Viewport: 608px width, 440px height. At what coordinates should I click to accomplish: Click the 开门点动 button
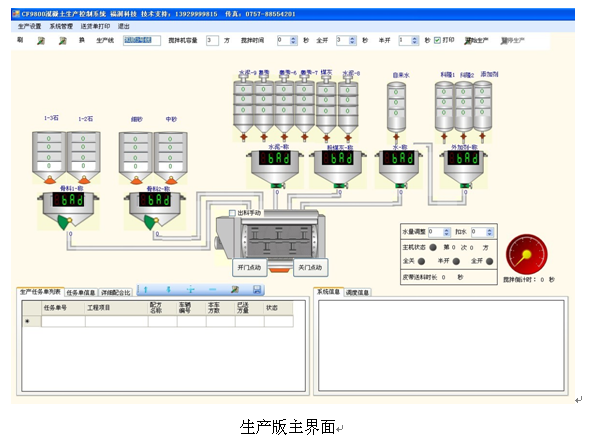coord(249,267)
